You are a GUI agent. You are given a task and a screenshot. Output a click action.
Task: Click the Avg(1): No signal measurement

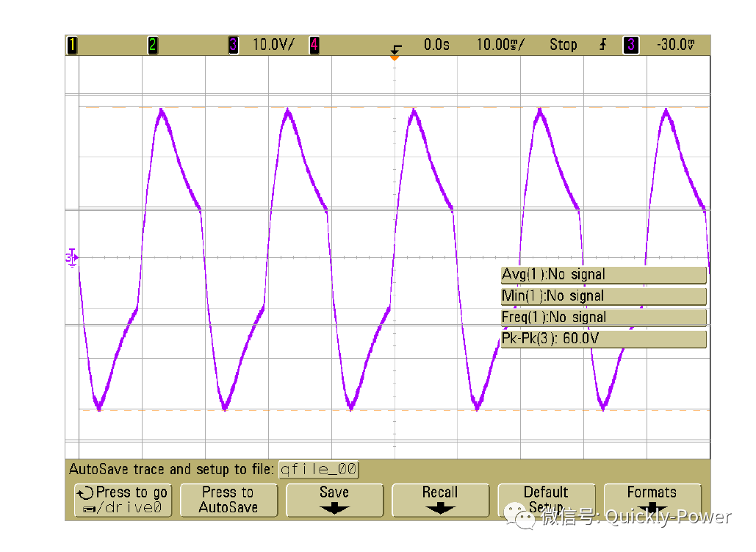tap(604, 275)
